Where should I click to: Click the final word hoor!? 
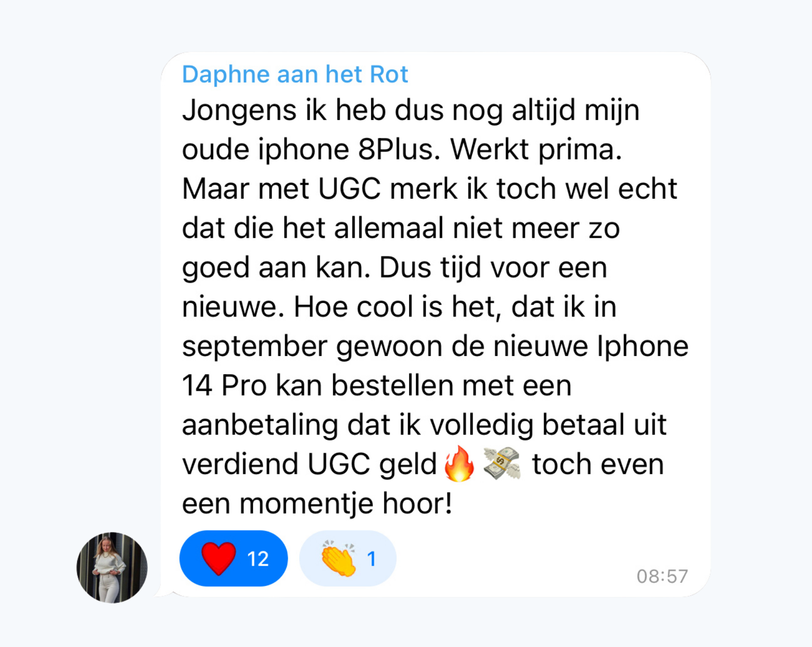pyautogui.click(x=417, y=504)
